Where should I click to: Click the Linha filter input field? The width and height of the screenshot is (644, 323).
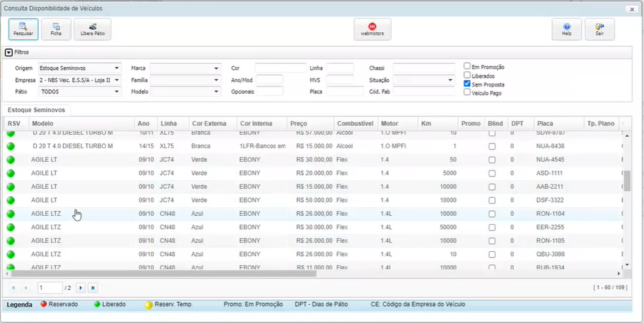click(x=340, y=68)
